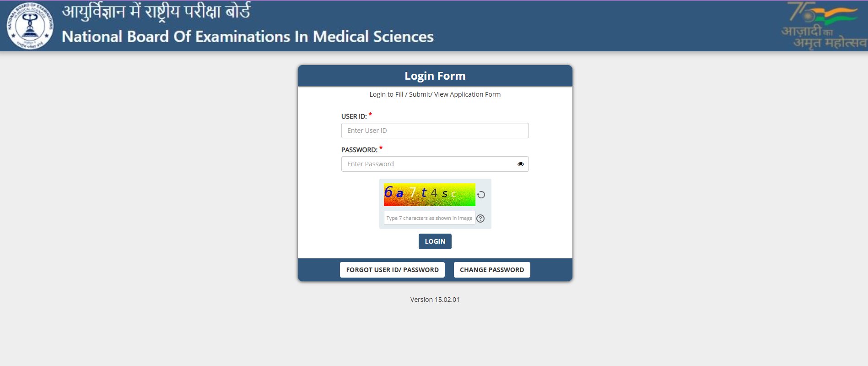The width and height of the screenshot is (868, 366).
Task: Show password using the eye icon
Action: tap(520, 164)
